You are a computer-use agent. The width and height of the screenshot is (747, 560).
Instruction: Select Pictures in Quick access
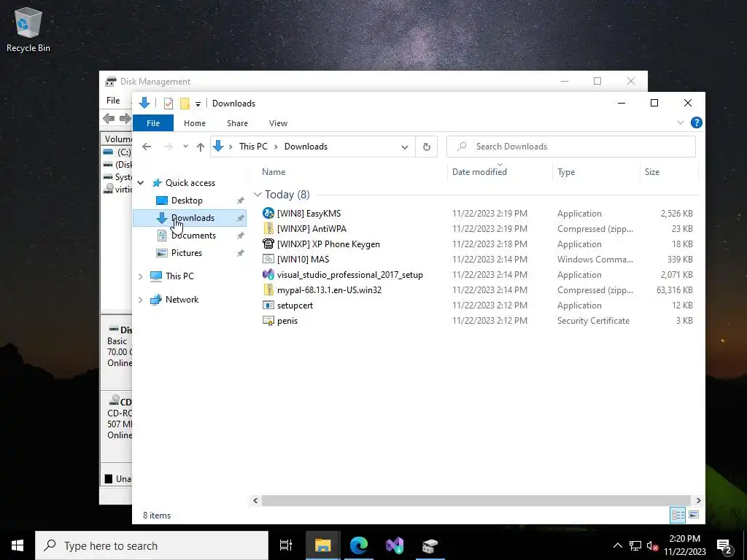[186, 253]
